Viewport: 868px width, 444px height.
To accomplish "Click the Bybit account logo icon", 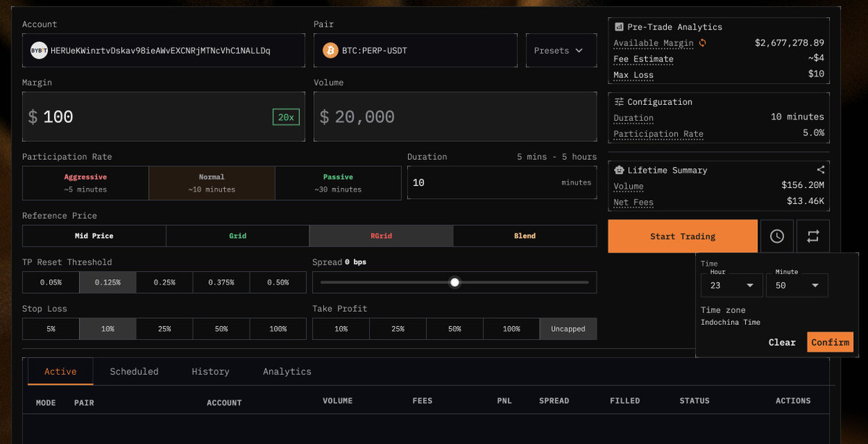I will [x=38, y=51].
